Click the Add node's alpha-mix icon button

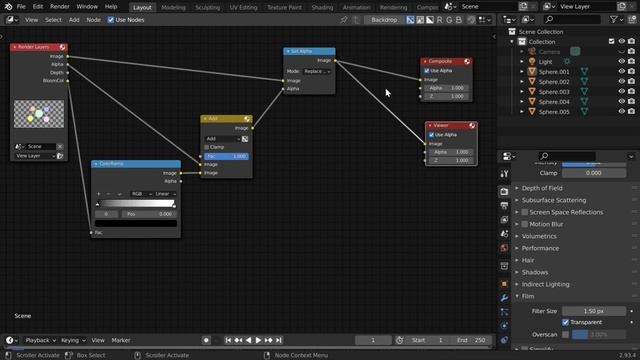[245, 139]
